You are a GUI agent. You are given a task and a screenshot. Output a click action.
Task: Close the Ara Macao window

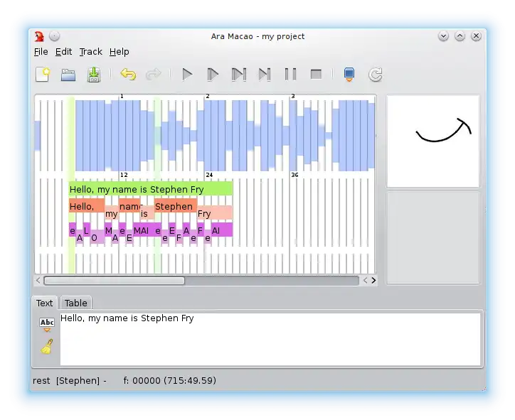[x=476, y=36]
